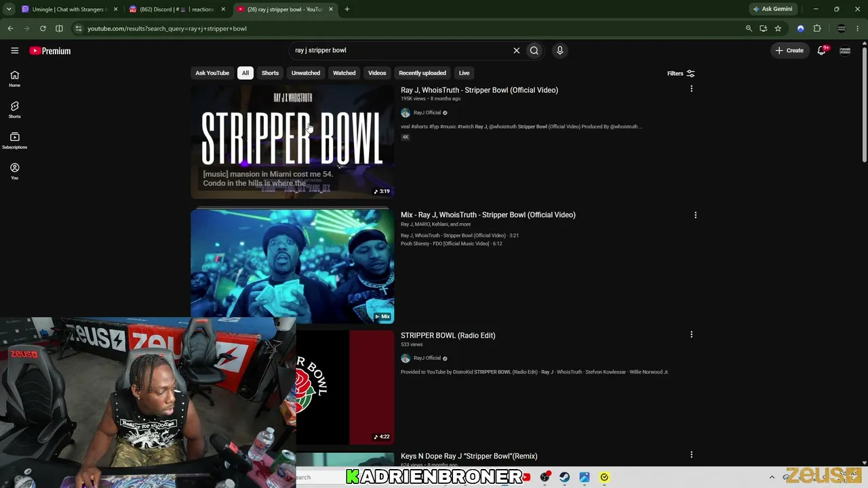Open YouTube notifications bell

point(822,50)
